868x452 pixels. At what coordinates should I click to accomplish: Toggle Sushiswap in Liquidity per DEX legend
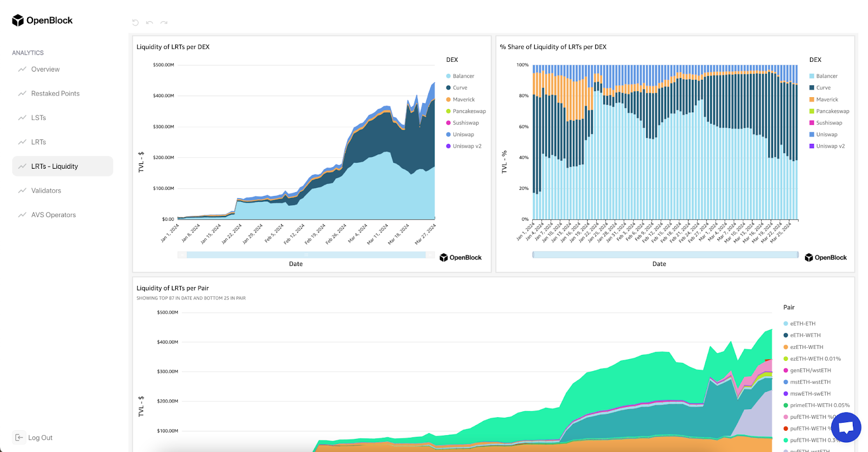(x=462, y=123)
